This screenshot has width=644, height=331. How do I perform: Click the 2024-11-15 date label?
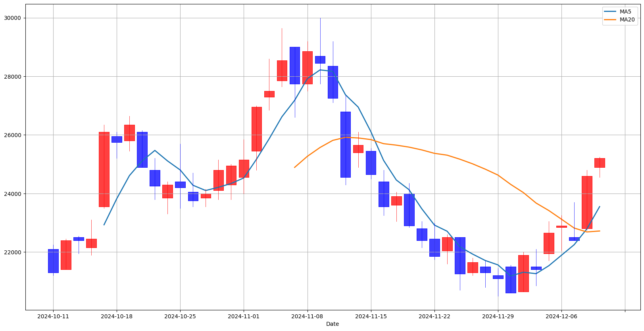(x=371, y=316)
